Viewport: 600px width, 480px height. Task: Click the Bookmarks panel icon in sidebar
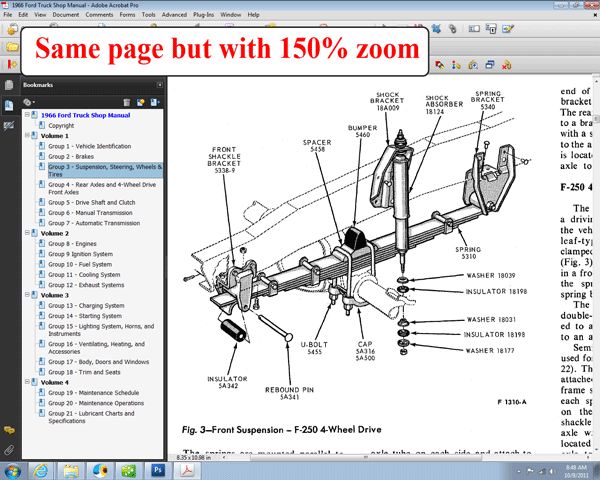9,105
